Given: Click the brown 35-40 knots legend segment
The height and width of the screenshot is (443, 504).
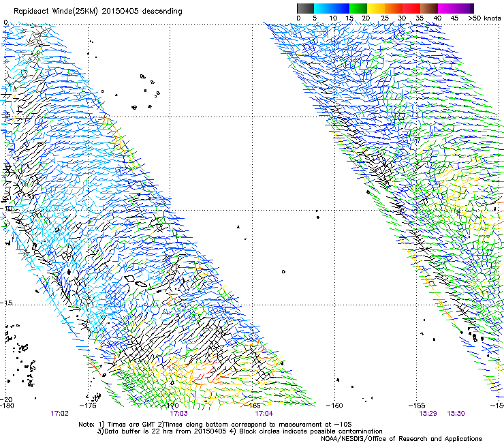Looking at the screenshot, I should pos(429,8).
